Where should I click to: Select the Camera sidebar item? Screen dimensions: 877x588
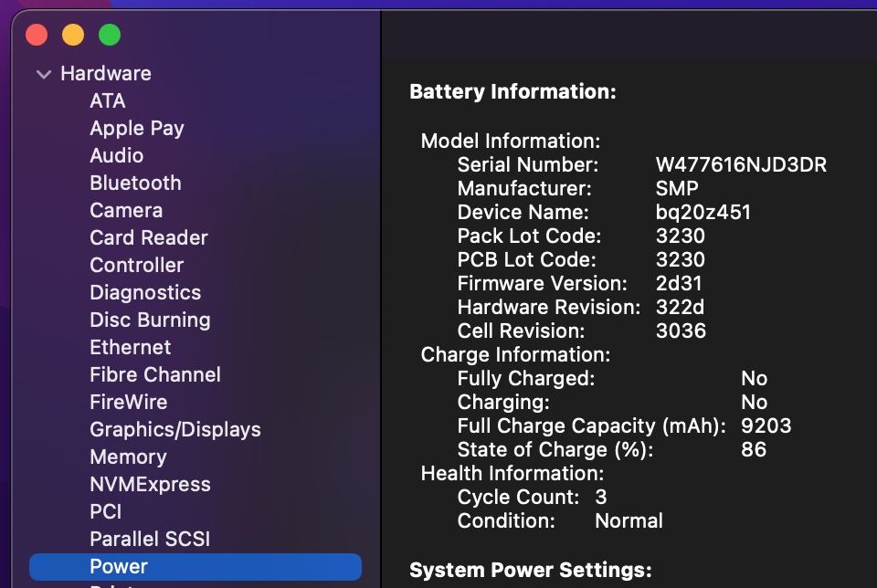(x=126, y=211)
